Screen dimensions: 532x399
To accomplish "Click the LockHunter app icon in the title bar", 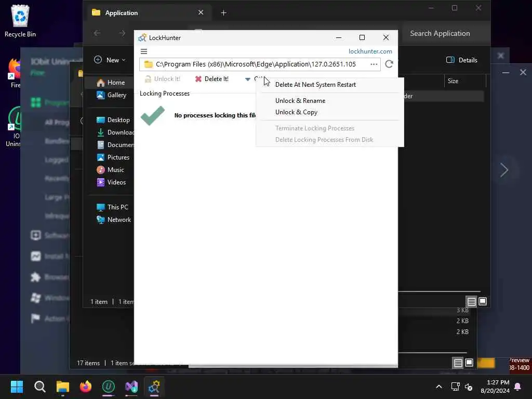I will coord(142,37).
